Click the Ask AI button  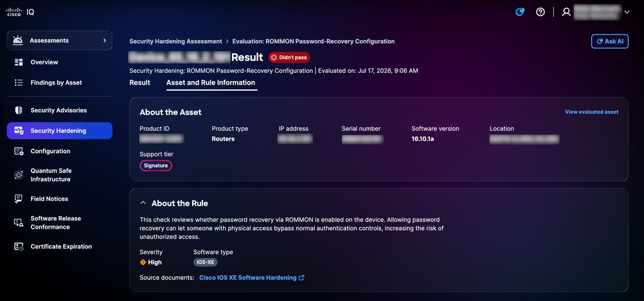[609, 41]
